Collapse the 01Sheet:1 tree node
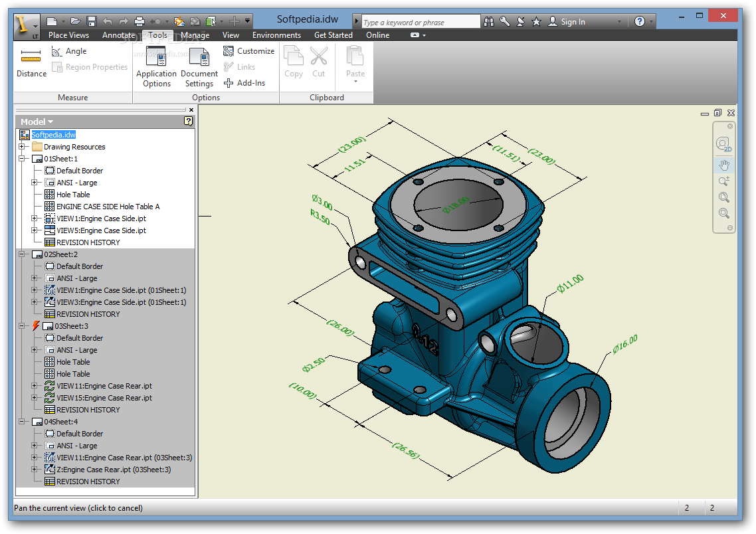 coord(22,159)
